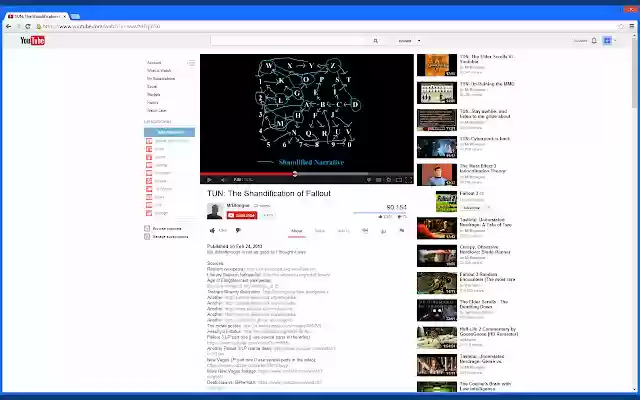Image resolution: width=640 pixels, height=400 pixels.
Task: Click the 80,154 view count
Action: coord(396,207)
